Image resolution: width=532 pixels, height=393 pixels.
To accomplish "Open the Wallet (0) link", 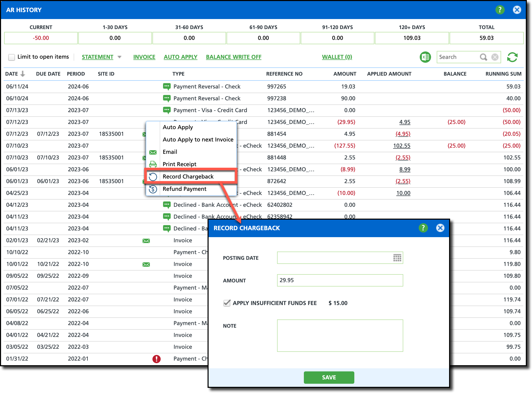I will (337, 57).
